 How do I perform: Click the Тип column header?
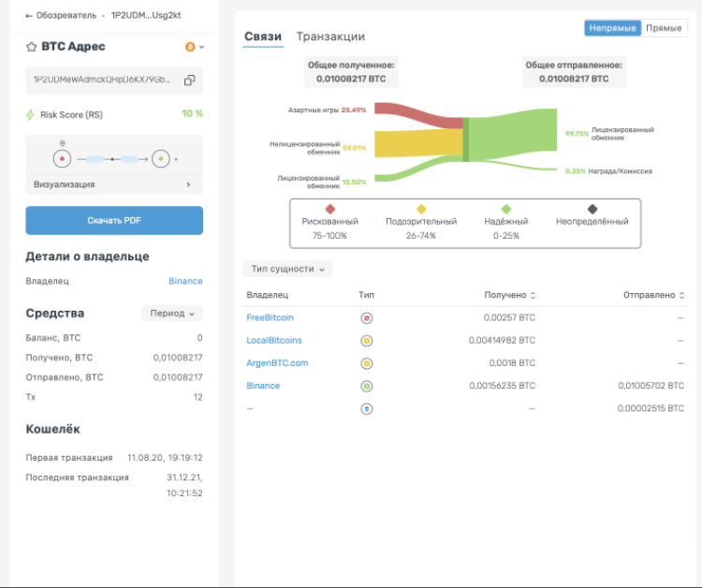(x=366, y=295)
